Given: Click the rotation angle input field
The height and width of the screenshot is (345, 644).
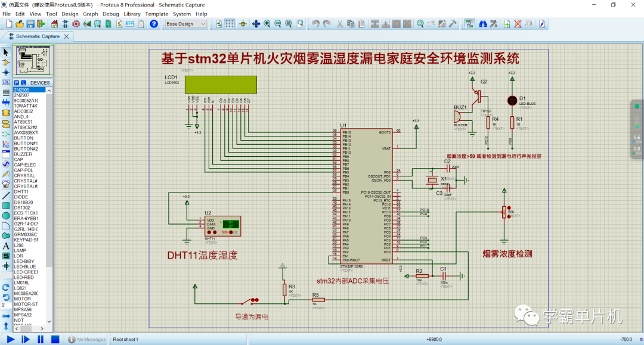Looking at the screenshot, I should (5, 306).
